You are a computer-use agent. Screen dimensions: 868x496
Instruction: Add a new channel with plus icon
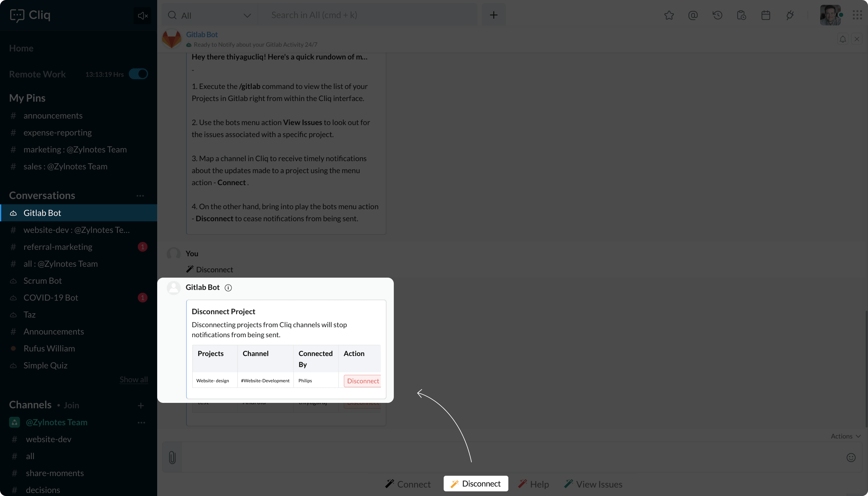pyautogui.click(x=141, y=405)
